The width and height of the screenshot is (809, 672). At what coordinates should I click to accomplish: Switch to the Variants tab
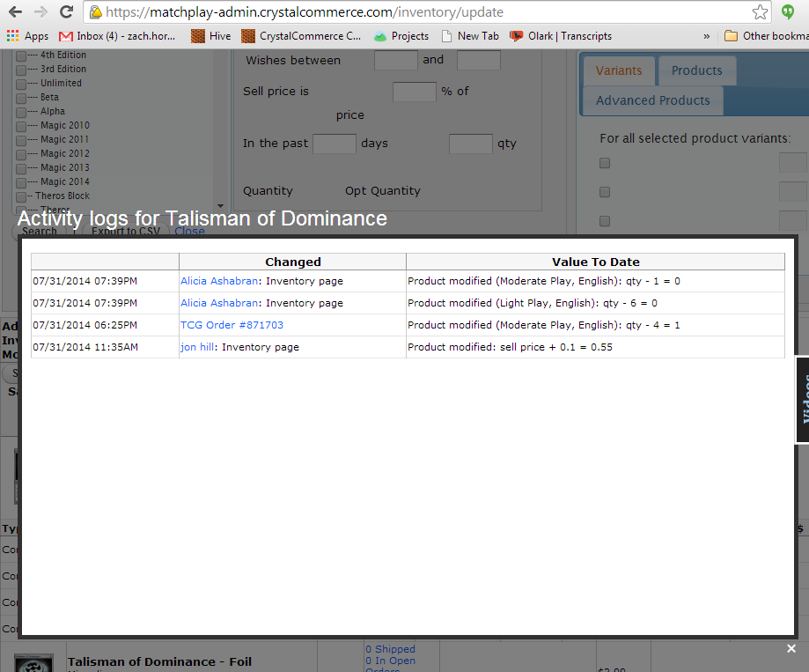coord(619,70)
